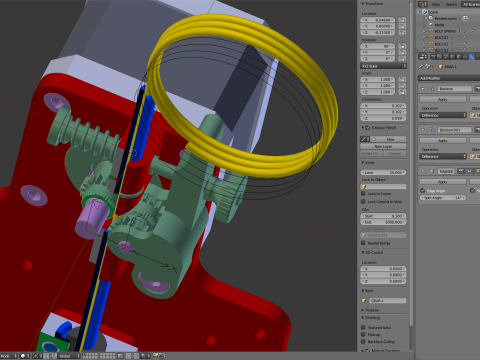Toggle render display on EdgeSplit modifier
This screenshot has height=360, width=480.
[x=461, y=171]
